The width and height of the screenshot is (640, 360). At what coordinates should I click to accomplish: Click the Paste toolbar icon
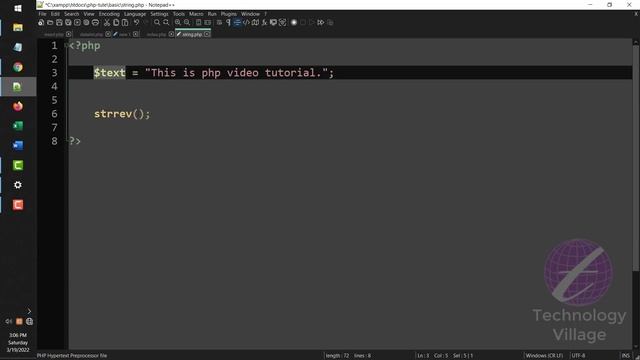[125, 22]
